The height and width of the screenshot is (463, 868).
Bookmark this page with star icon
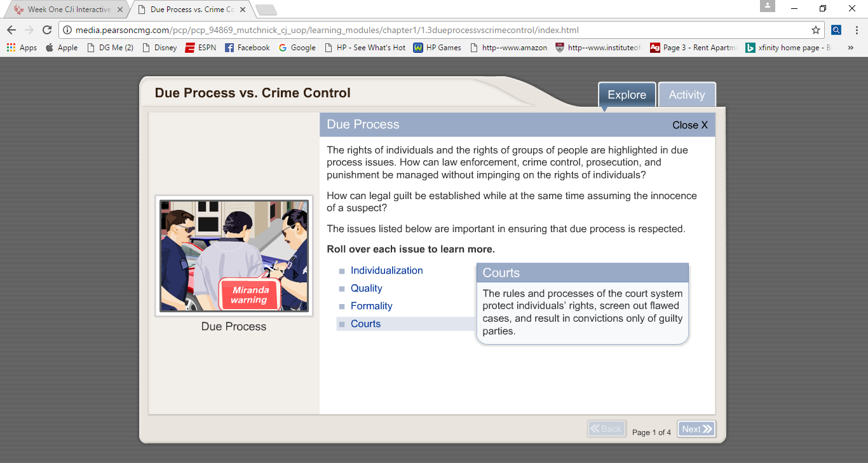coord(815,30)
